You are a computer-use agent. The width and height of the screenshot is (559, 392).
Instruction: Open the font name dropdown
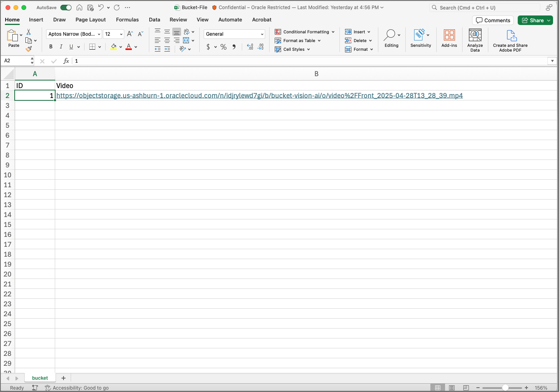click(x=73, y=34)
